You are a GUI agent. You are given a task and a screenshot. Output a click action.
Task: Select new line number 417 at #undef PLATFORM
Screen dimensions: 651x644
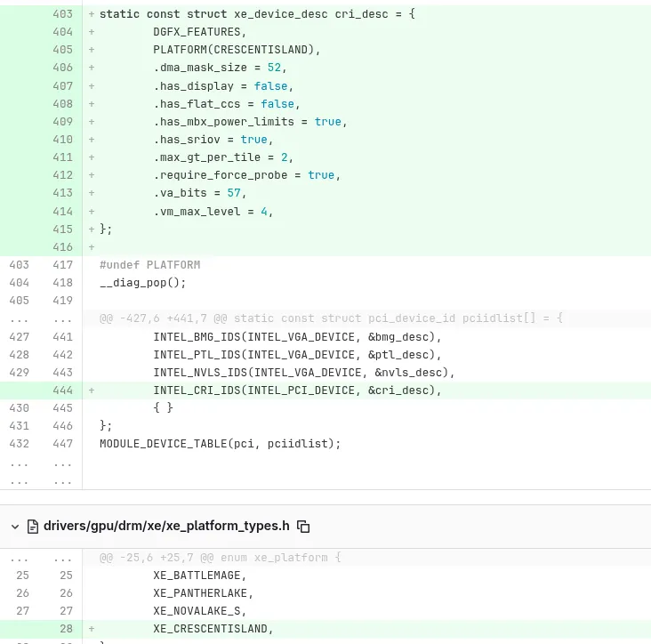click(62, 265)
